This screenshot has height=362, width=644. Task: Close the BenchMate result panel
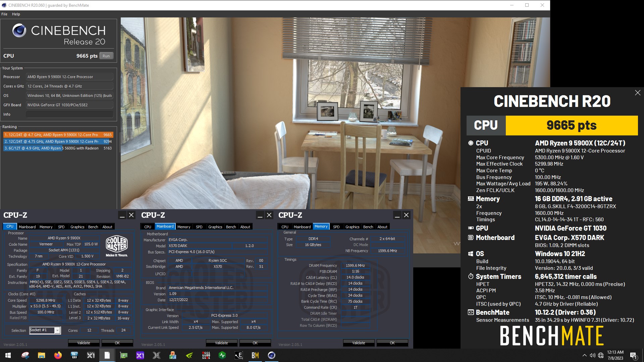point(638,93)
